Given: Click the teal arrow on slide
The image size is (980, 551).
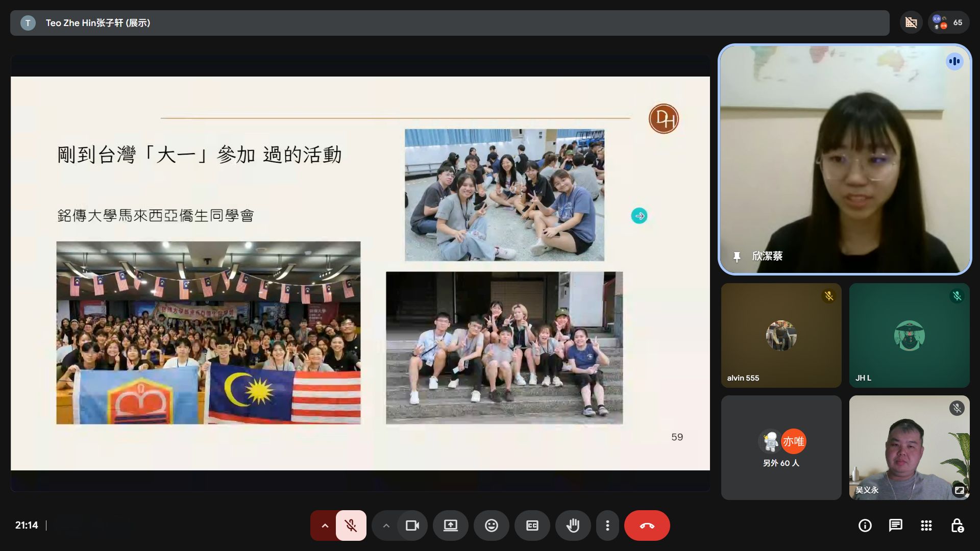Looking at the screenshot, I should pos(639,216).
